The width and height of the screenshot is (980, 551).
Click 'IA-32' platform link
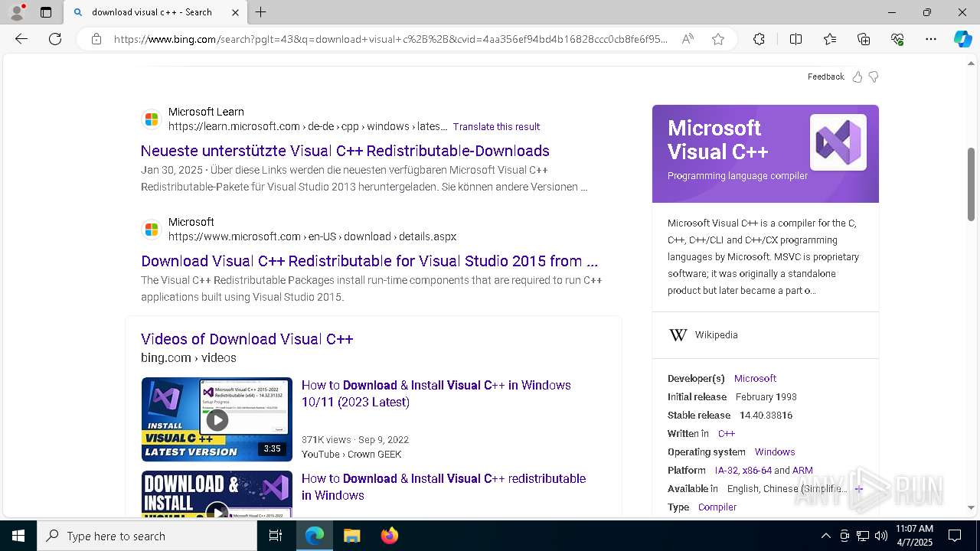[x=727, y=470]
